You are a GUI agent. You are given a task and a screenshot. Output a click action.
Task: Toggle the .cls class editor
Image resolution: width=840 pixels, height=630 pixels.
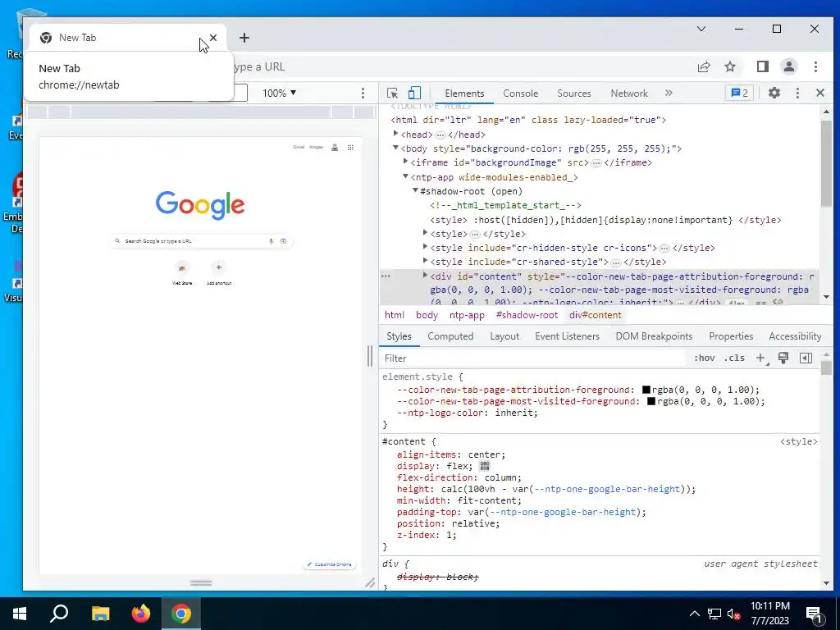pyautogui.click(x=734, y=358)
